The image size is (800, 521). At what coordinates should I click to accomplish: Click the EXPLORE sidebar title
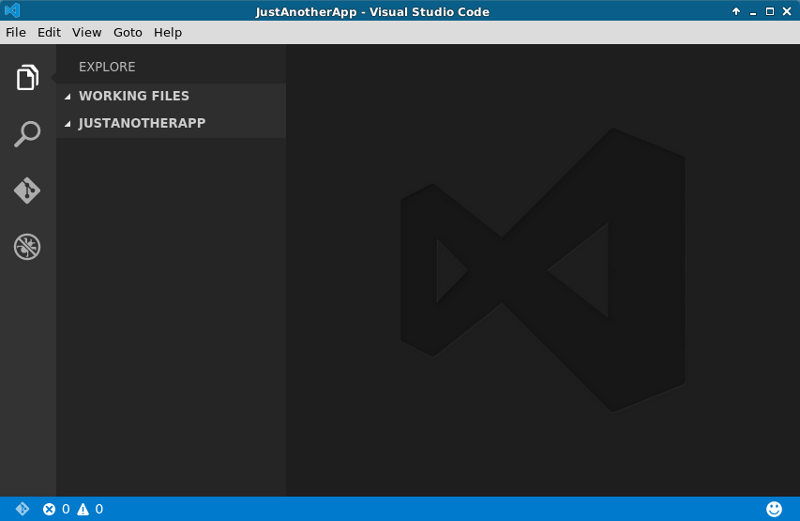[107, 67]
